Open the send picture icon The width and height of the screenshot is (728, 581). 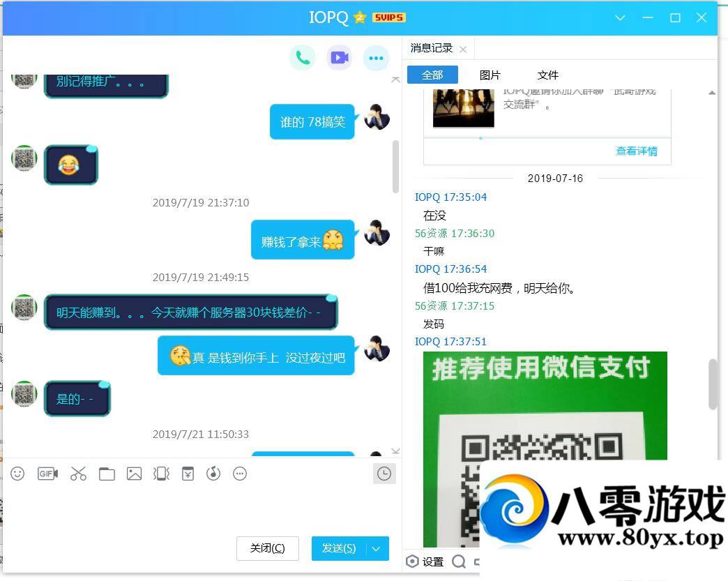click(134, 474)
